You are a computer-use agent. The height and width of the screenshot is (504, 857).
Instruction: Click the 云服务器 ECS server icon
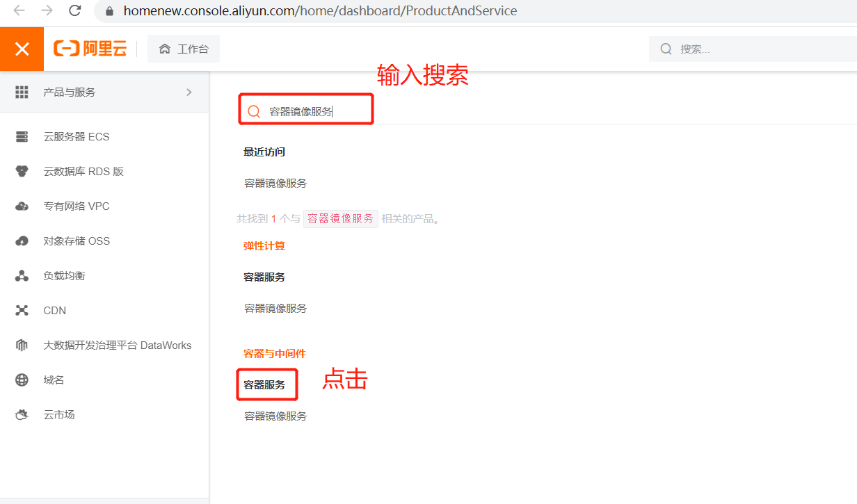(x=22, y=136)
